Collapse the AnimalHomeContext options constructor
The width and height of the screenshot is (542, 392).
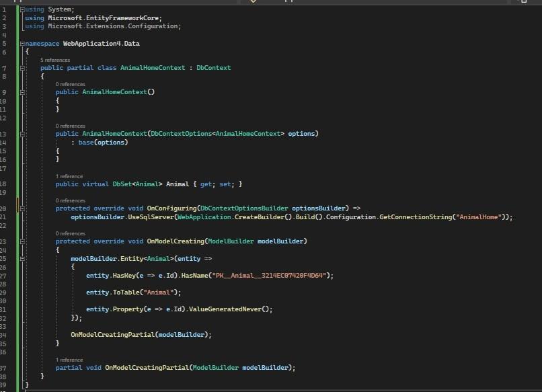22,134
